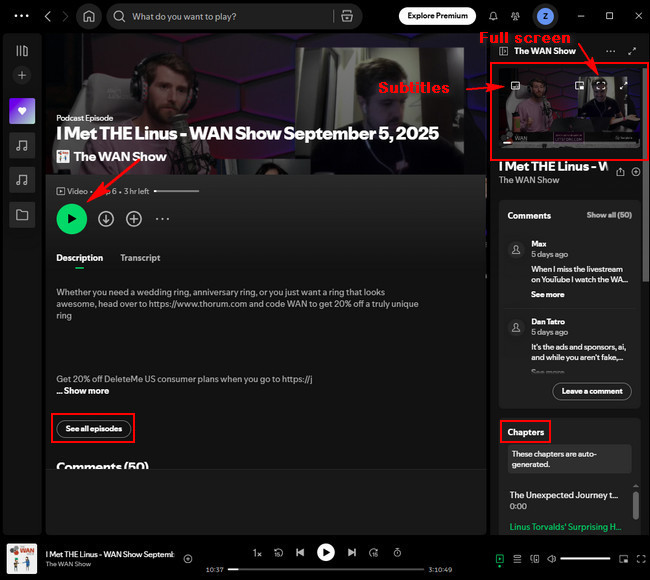
Task: Click the Browse icon in search bar
Action: click(347, 17)
